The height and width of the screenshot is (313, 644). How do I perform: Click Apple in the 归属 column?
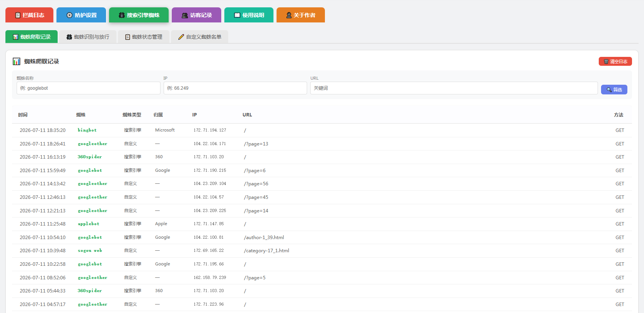point(161,224)
